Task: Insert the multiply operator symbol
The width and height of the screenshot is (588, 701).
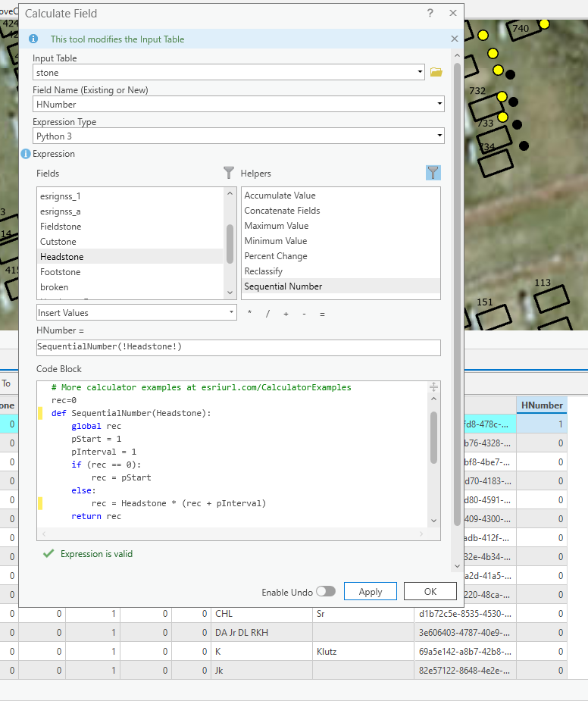Action: pyautogui.click(x=250, y=313)
